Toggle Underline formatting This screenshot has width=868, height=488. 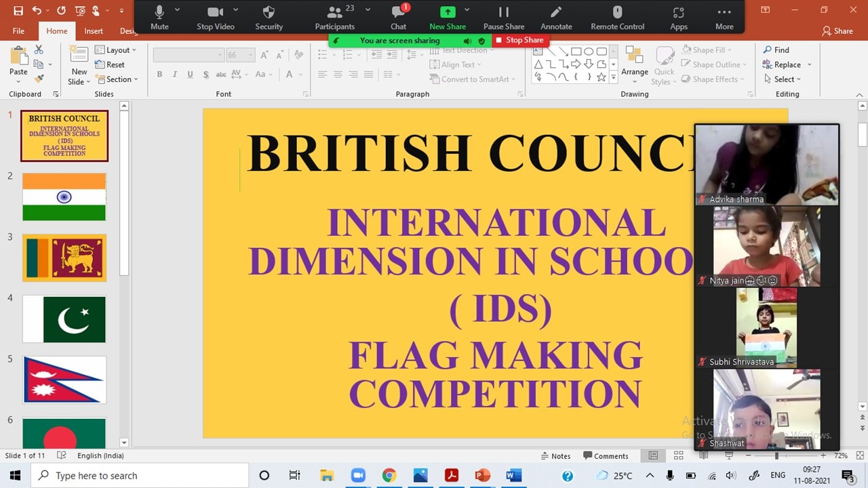pyautogui.click(x=190, y=75)
